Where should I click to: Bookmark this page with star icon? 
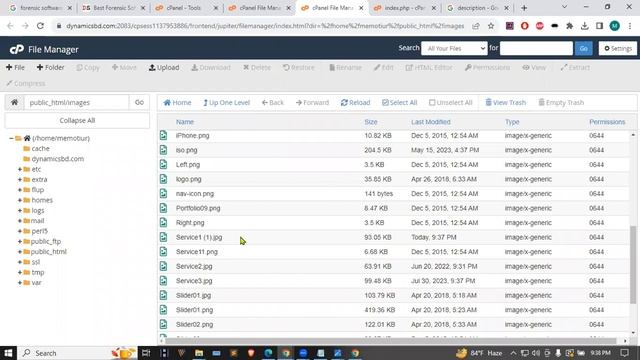(x=491, y=26)
